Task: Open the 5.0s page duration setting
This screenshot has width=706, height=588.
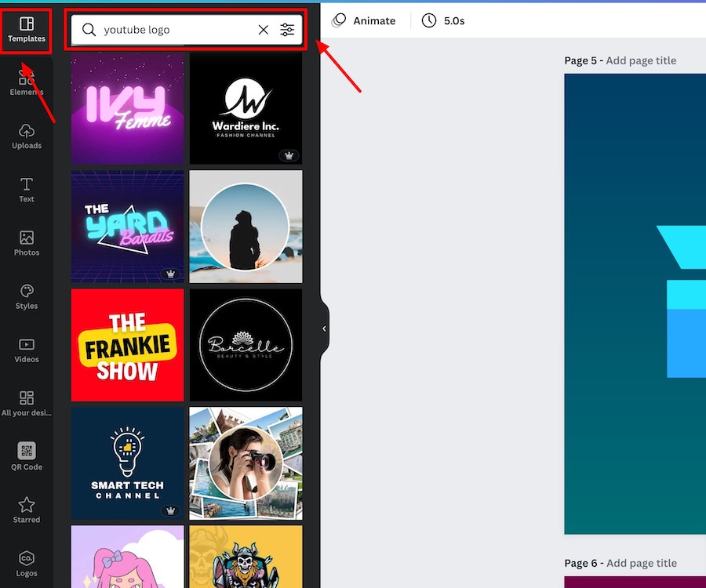Action: (443, 20)
